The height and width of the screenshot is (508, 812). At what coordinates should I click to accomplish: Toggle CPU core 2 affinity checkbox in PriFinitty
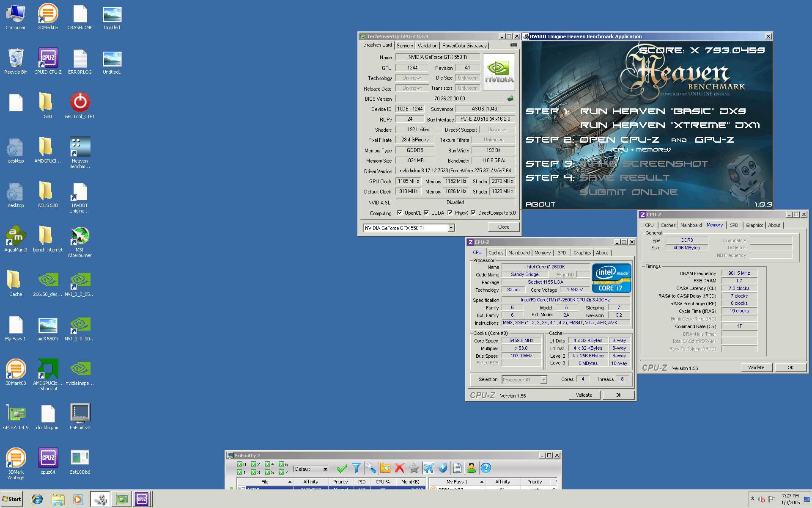[253, 464]
